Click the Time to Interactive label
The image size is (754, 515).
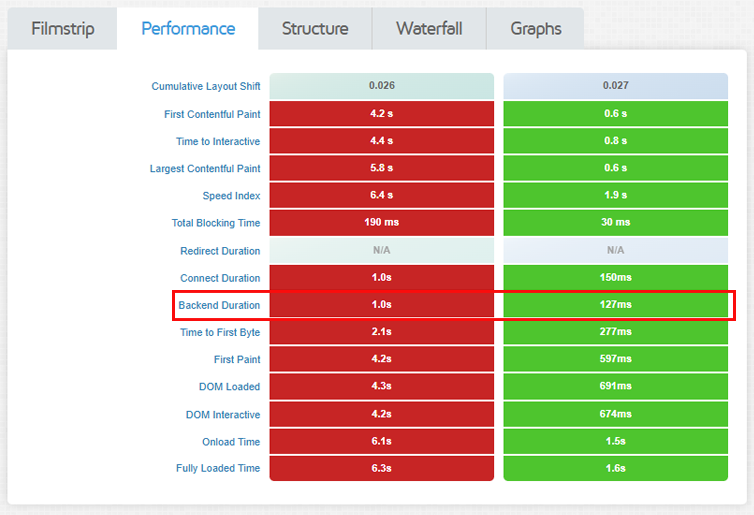pyautogui.click(x=218, y=141)
